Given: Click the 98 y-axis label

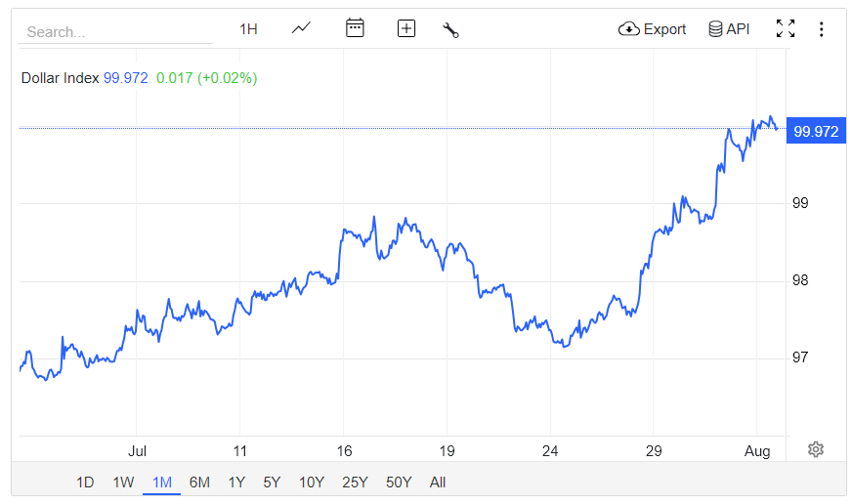Looking at the screenshot, I should 800,280.
